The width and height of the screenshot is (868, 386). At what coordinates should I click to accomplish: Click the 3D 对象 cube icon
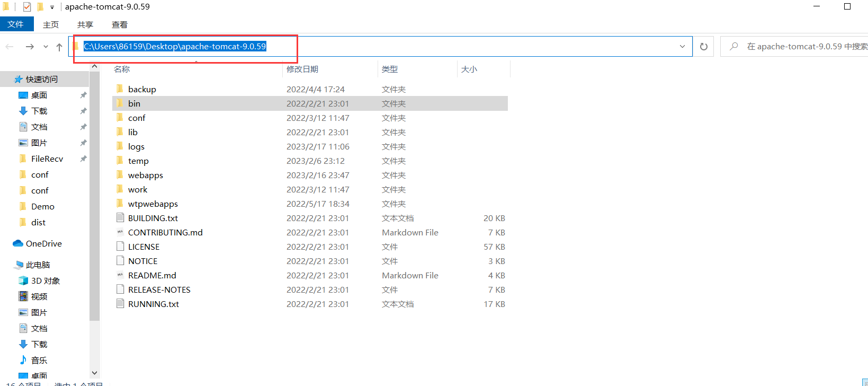tap(23, 280)
